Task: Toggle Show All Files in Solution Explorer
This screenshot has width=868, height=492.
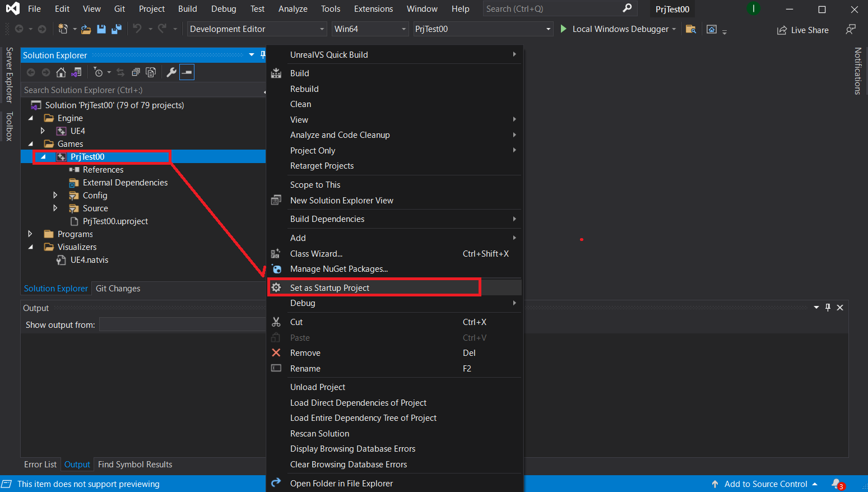Action: pos(151,72)
